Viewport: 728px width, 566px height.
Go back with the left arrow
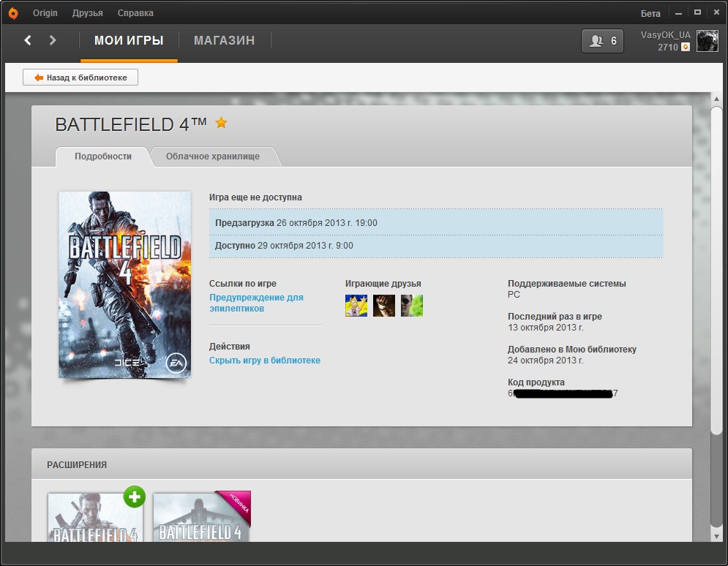pyautogui.click(x=28, y=40)
